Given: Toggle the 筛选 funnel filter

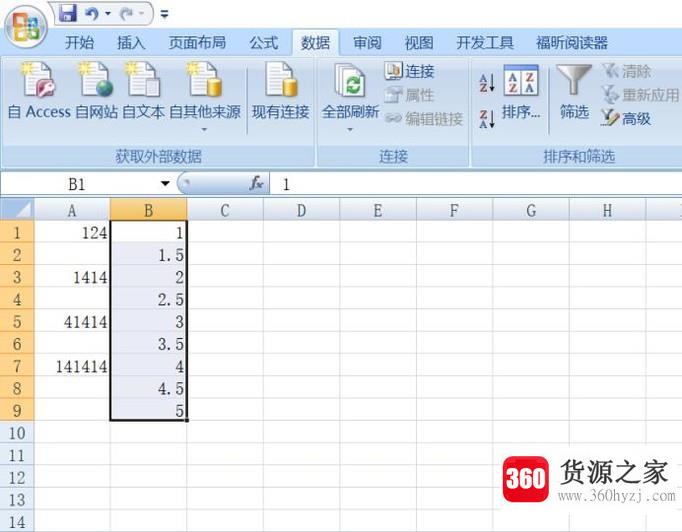Looking at the screenshot, I should click(x=574, y=92).
